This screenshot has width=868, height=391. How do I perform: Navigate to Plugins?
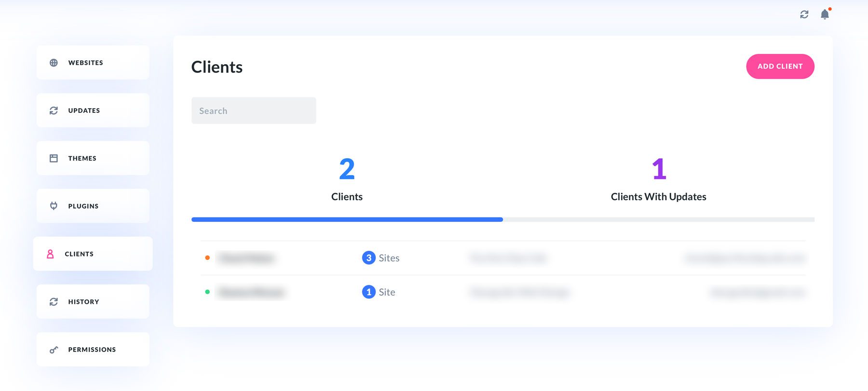pyautogui.click(x=93, y=206)
